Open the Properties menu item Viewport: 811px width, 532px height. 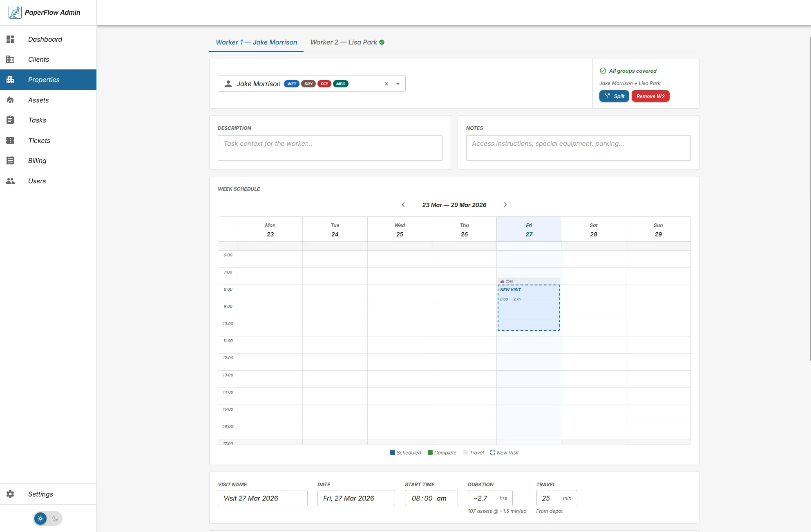click(44, 80)
